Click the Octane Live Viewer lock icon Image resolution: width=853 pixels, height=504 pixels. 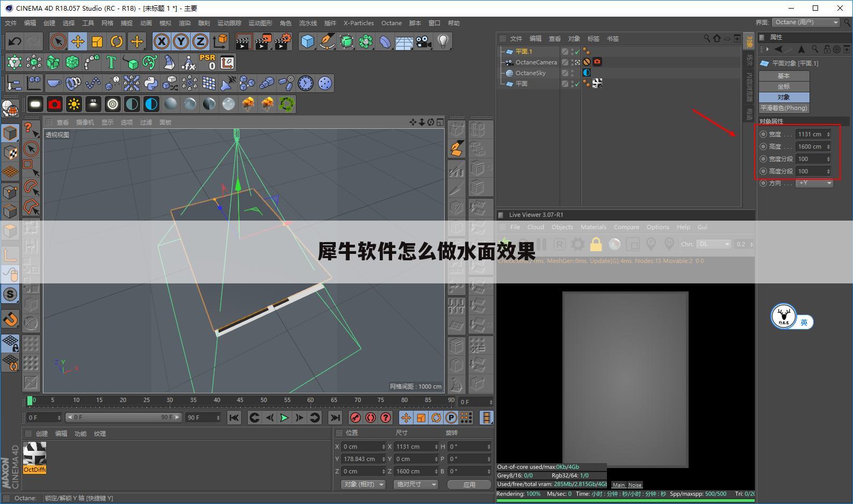(596, 245)
